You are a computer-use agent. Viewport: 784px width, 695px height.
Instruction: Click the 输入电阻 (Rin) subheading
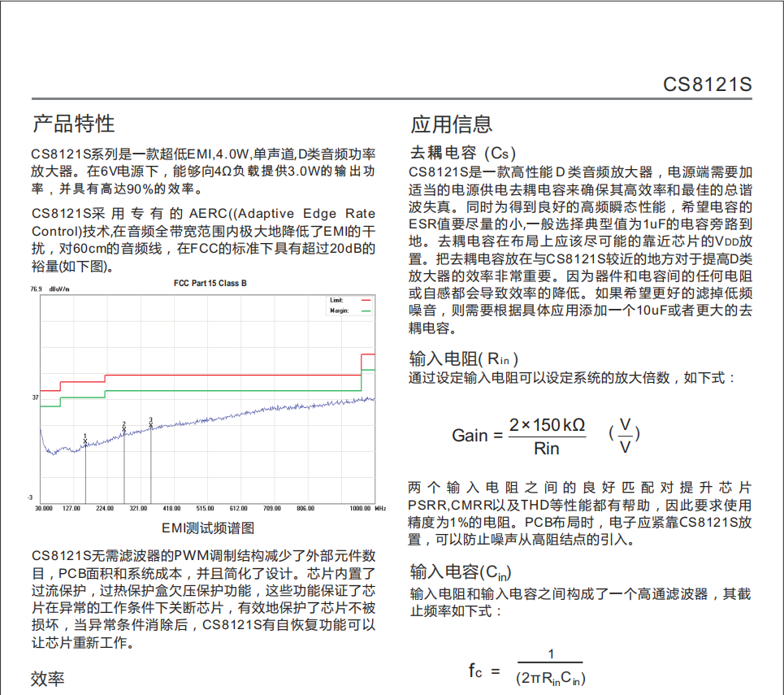pos(464,358)
